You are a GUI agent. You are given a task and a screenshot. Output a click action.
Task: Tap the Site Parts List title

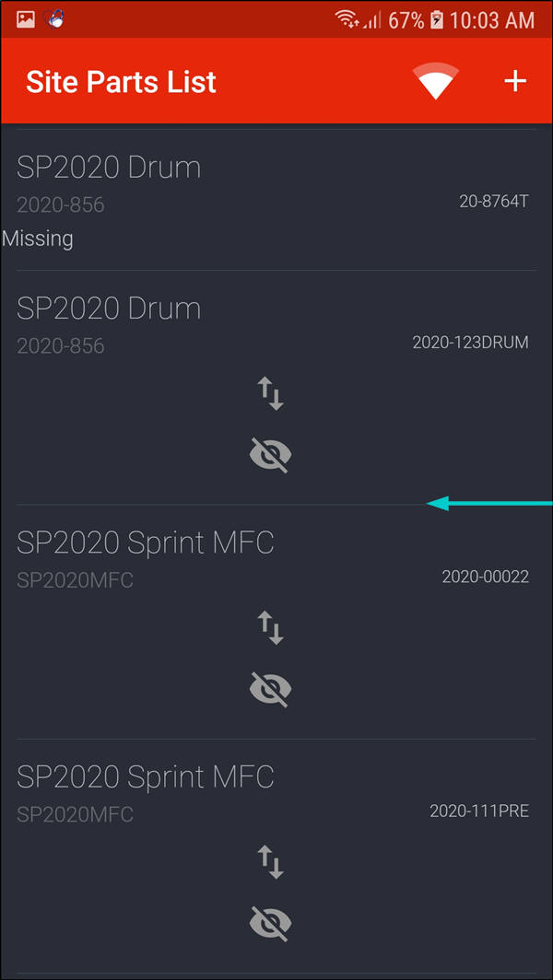coord(121,82)
